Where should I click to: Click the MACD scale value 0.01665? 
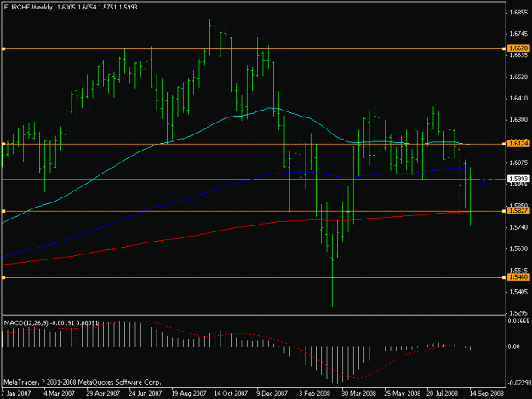[x=518, y=321]
